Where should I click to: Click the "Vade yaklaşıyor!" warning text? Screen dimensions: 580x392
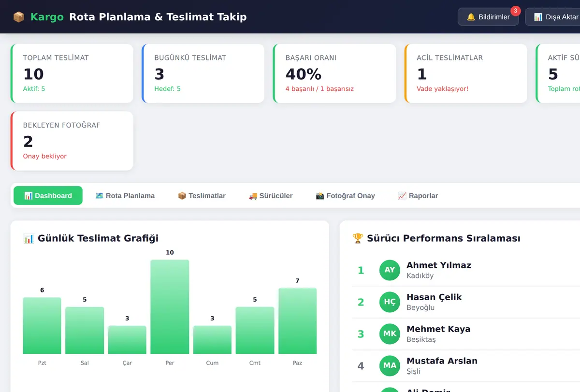pos(442,89)
